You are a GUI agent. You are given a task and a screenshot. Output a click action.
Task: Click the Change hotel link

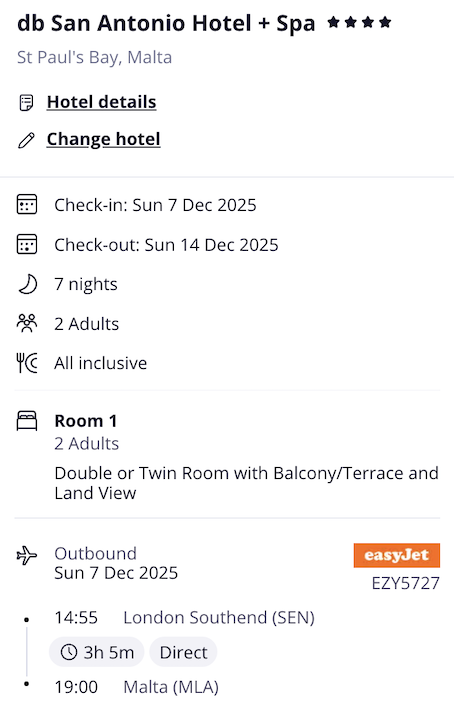(103, 139)
